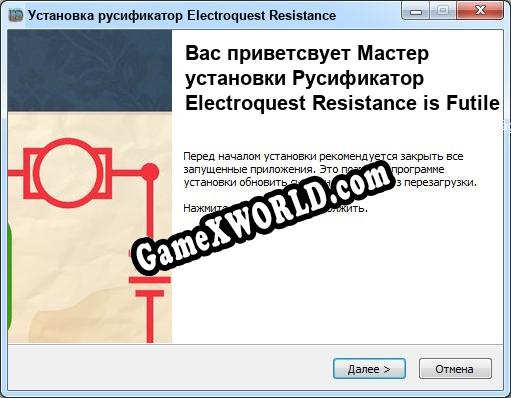511x398 pixels.
Task: Click the heading line 'установки Русификатор'
Action: click(x=305, y=79)
